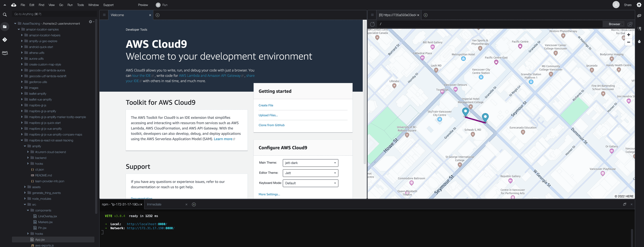The width and height of the screenshot is (644, 247).
Task: Open new terminal tab with plus icon
Action: tap(194, 205)
